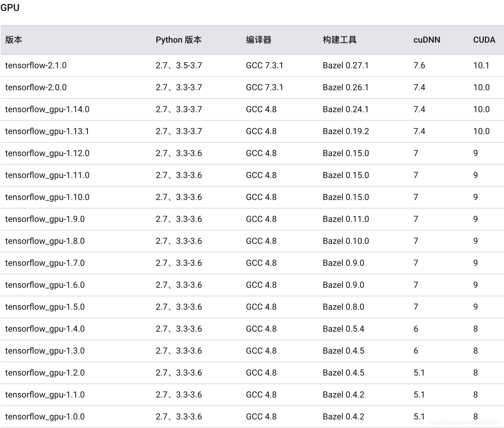Screen dimensions: 504x428
Task: Click the CUDA column header
Action: [484, 40]
